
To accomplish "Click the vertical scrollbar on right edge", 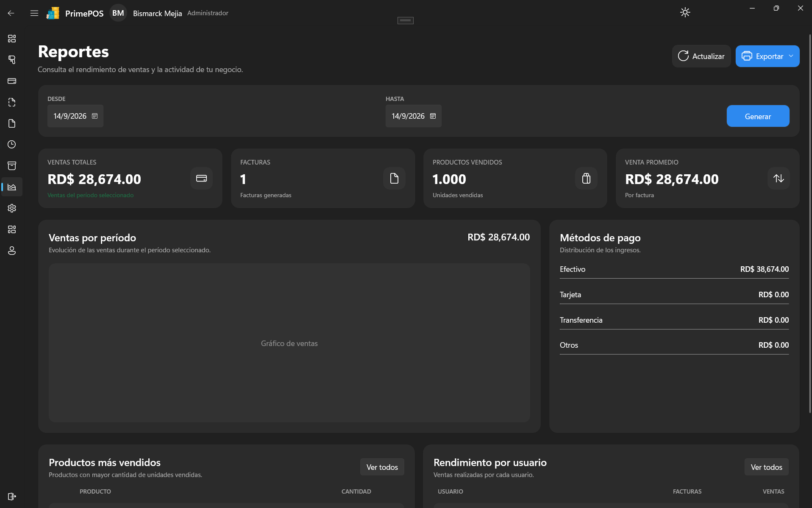I will [x=810, y=223].
